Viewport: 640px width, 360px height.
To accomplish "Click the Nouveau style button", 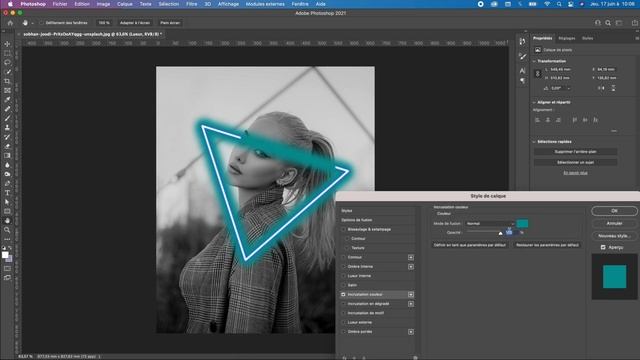I will coord(614,236).
